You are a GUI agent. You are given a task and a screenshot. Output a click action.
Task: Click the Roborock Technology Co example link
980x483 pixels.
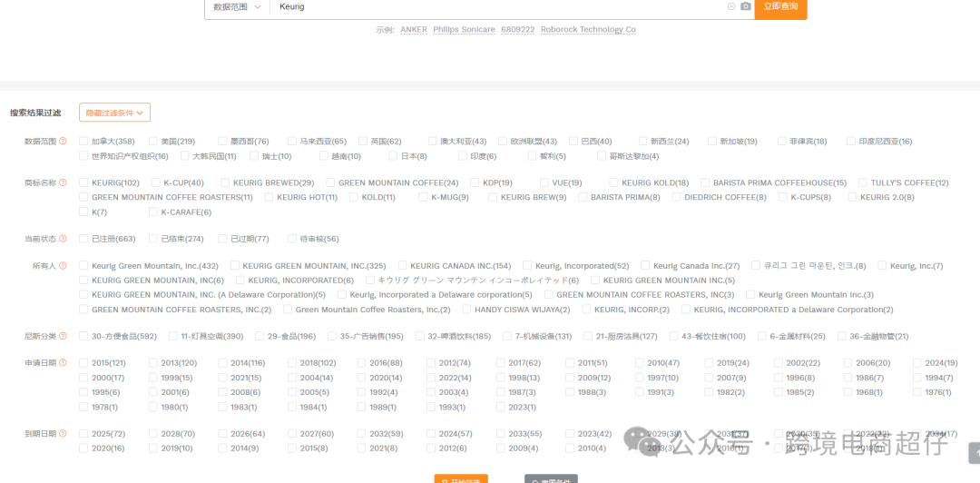[587, 30]
